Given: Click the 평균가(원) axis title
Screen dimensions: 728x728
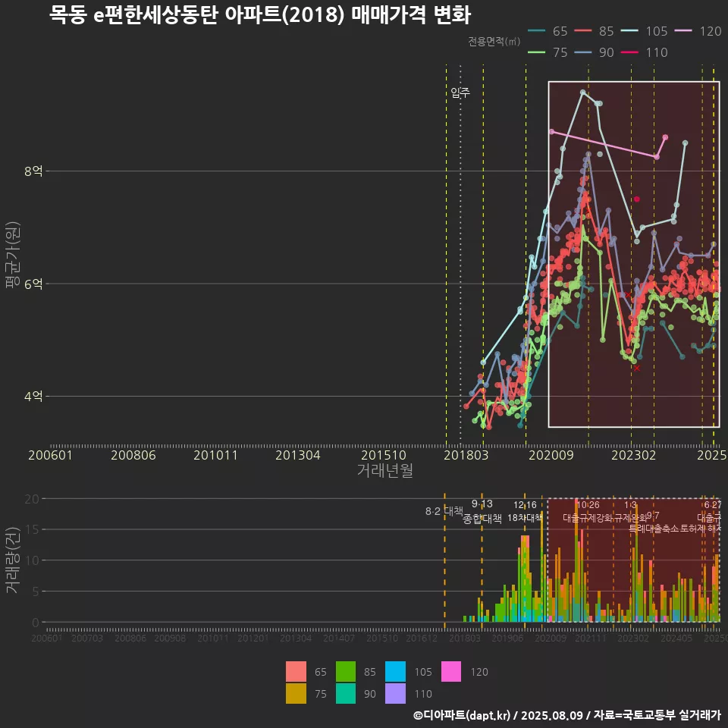Looking at the screenshot, I should (x=12, y=255).
